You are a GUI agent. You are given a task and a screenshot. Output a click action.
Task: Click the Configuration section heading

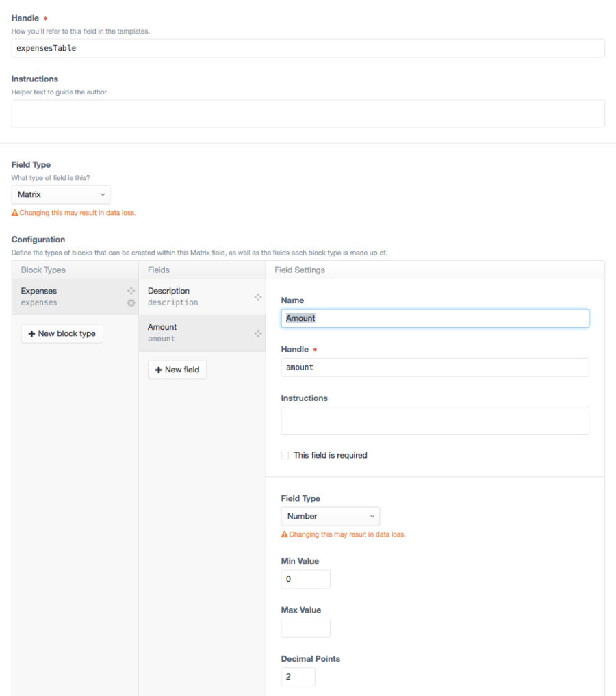pos(38,240)
